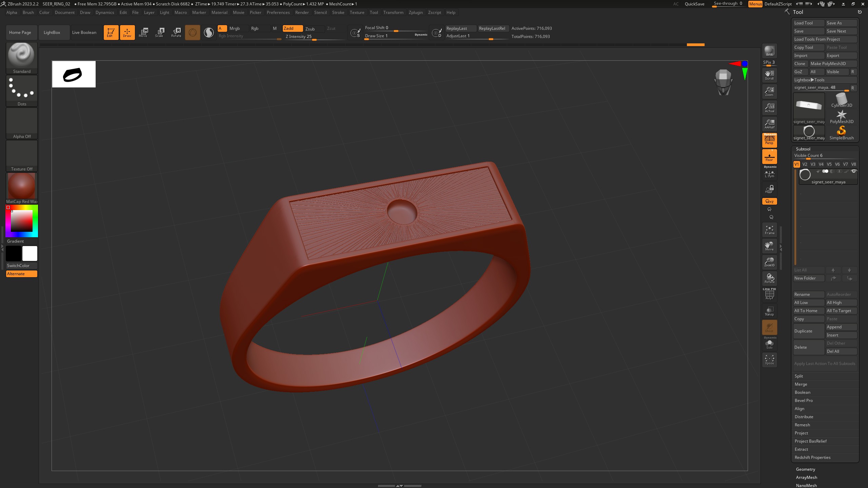Screen dimensions: 868x488
Task: Click the BPR render icon
Action: coord(769,51)
